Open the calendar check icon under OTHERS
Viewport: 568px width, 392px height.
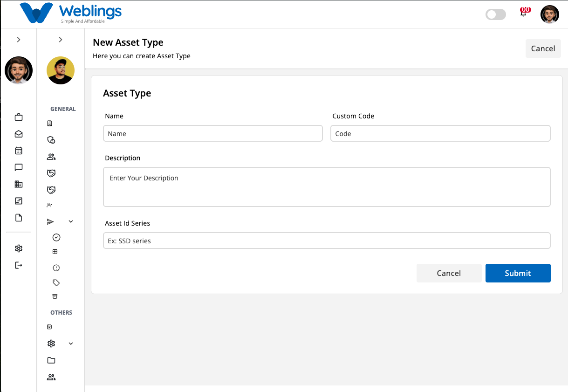point(49,327)
